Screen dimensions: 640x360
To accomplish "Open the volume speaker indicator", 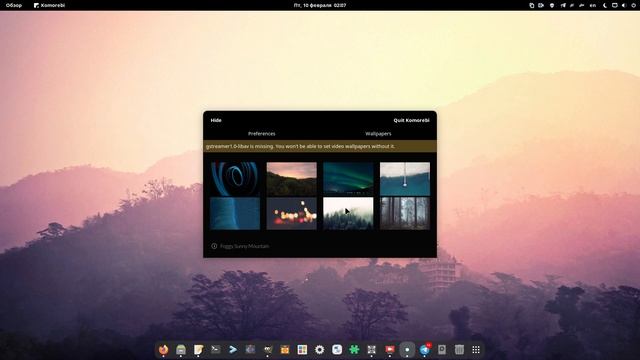I will tap(624, 5).
